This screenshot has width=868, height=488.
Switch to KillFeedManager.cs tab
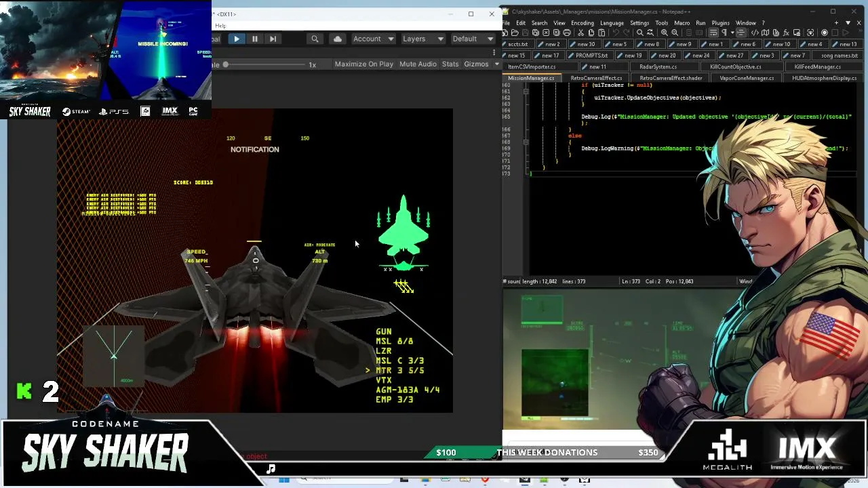point(817,66)
